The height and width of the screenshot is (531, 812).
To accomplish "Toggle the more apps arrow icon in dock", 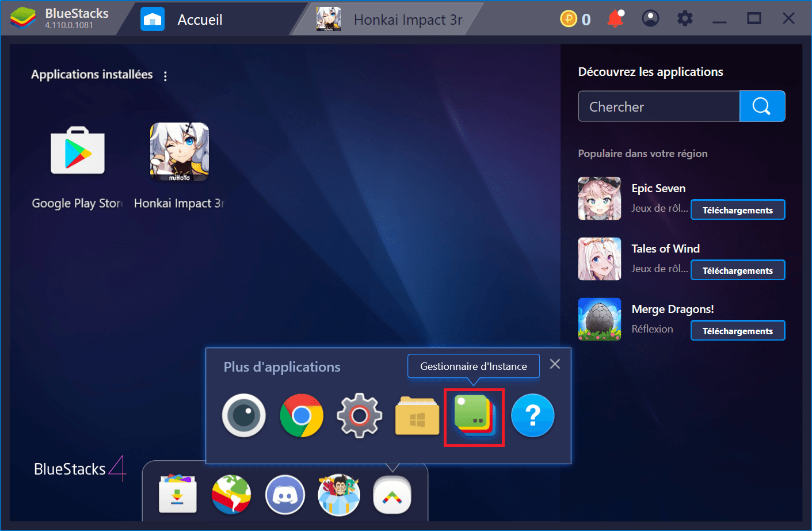I will coord(392,495).
